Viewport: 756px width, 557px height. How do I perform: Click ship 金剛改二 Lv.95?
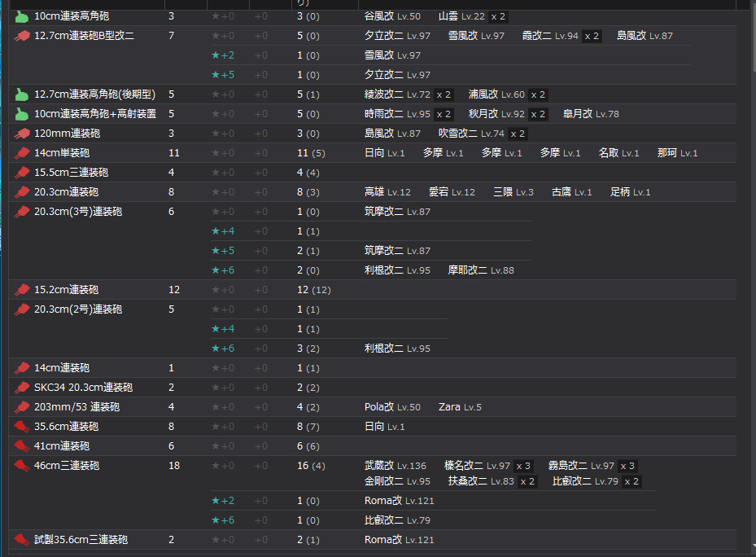(397, 481)
